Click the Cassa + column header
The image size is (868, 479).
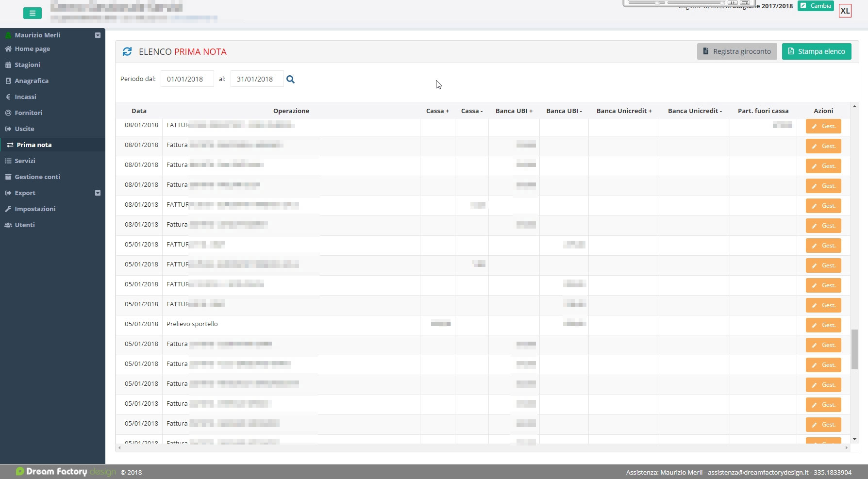(x=437, y=111)
